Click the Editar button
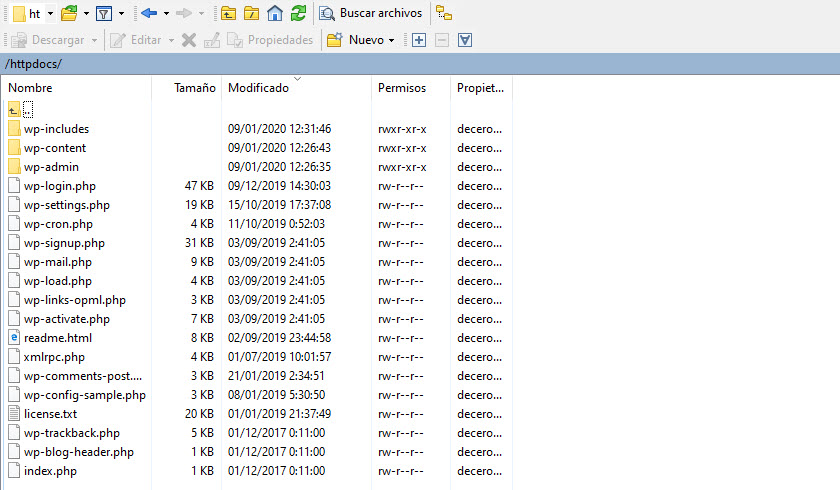 point(136,40)
